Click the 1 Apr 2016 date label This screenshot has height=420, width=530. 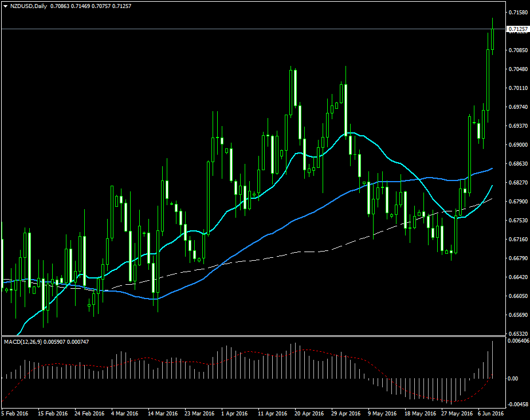click(234, 413)
